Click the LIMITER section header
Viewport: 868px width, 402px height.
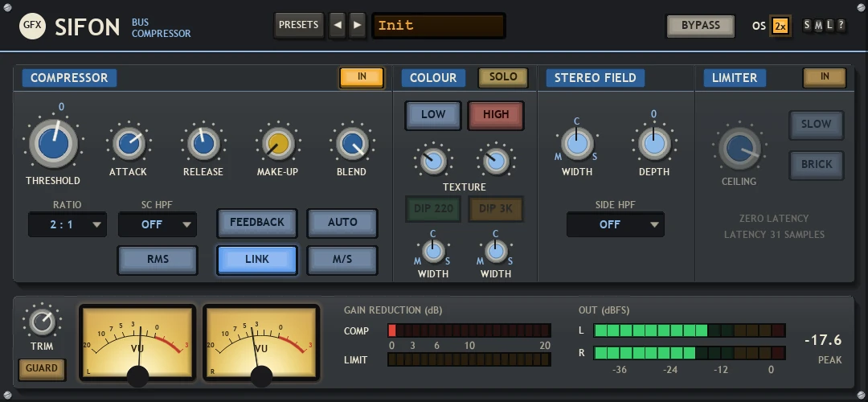pyautogui.click(x=735, y=77)
